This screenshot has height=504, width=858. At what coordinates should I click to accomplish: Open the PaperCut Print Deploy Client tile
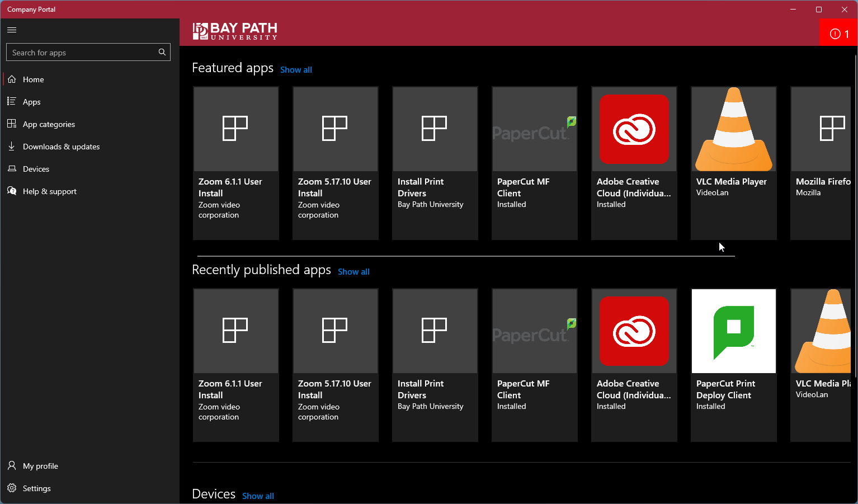733,364
